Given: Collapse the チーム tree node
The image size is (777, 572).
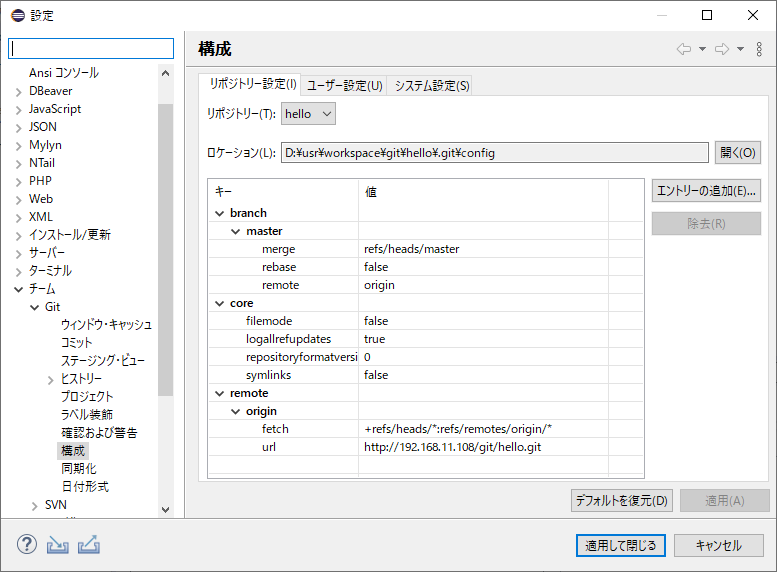Looking at the screenshot, I should click(x=18, y=289).
